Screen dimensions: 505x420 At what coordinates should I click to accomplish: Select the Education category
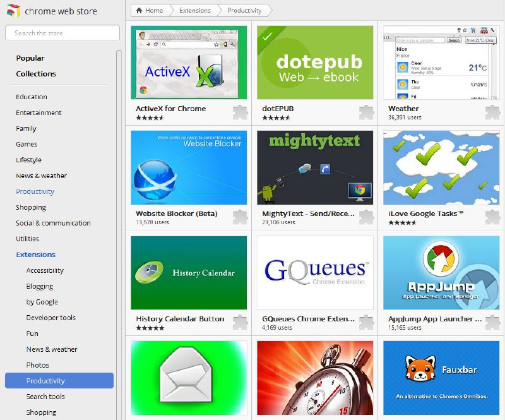coord(32,97)
